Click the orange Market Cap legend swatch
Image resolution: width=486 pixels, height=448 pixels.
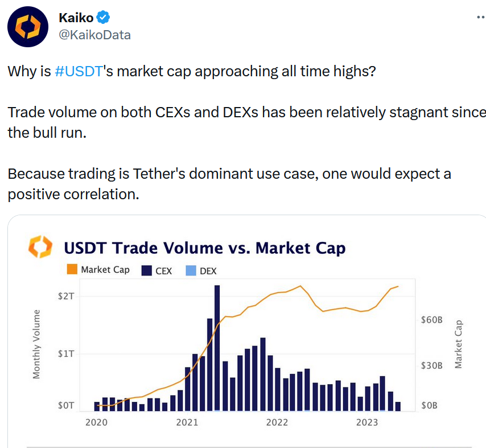coord(72,270)
